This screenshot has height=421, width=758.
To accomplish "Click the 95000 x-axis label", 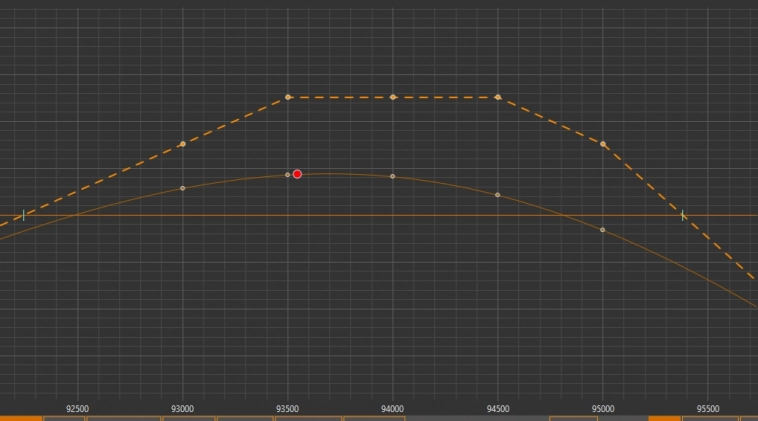I will 603,409.
